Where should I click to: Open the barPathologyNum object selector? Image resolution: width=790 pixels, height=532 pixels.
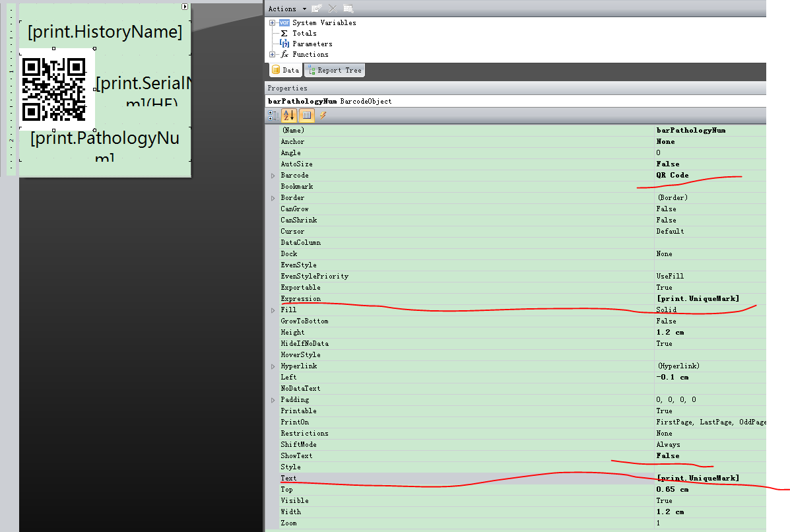tap(516, 101)
